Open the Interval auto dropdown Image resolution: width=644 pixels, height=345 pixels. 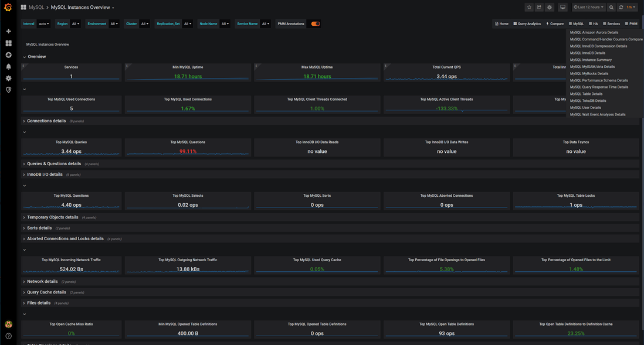click(x=43, y=24)
